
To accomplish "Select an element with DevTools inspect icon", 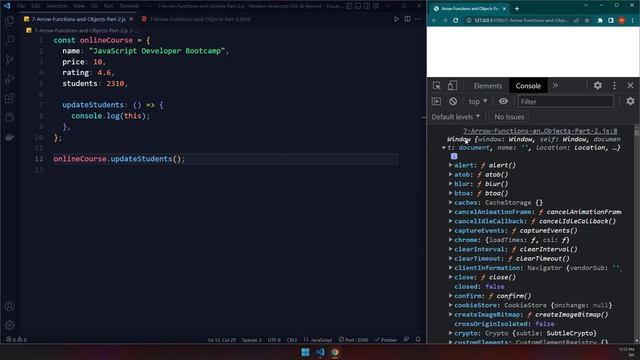I will coord(437,86).
